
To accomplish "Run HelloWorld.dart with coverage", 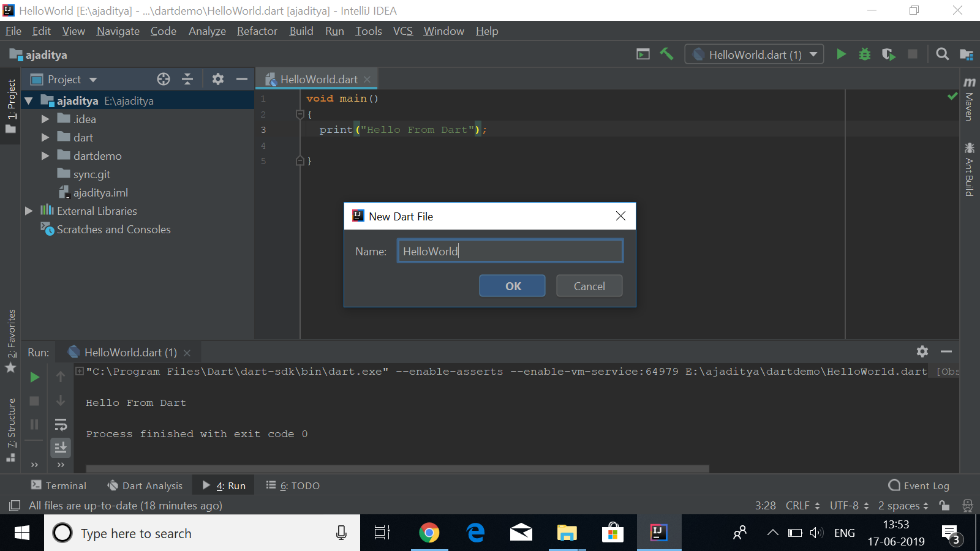I will (888, 54).
